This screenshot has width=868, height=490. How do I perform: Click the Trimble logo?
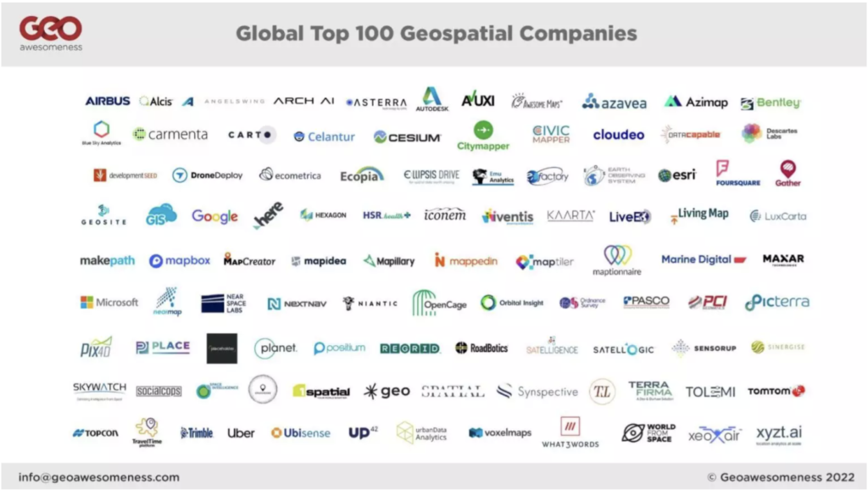[x=197, y=433]
